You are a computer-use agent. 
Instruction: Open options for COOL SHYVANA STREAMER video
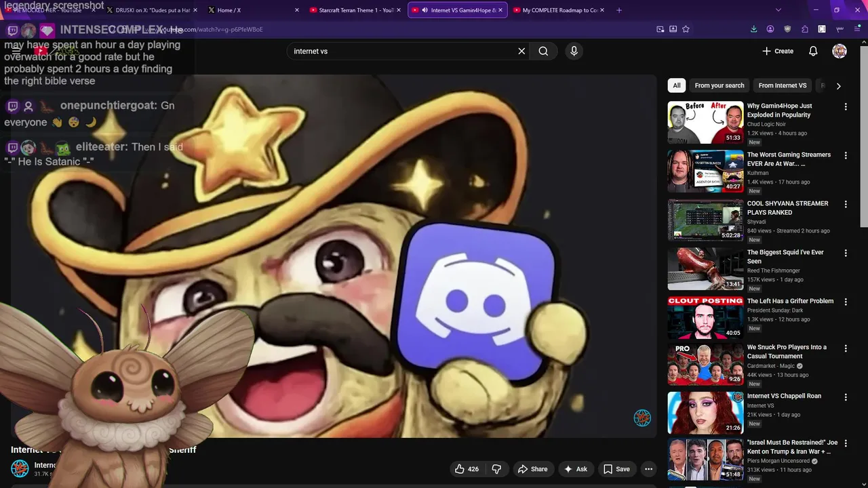click(x=845, y=205)
